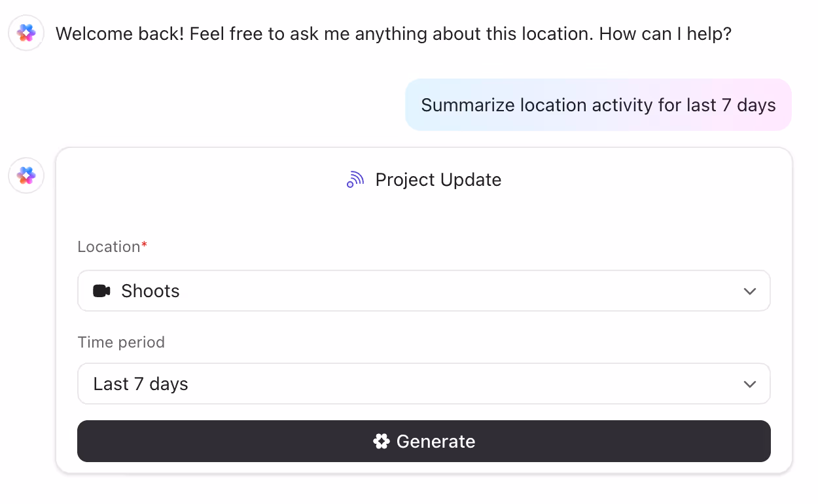Select the video camera icon beside Shoots
Viewport: 818px width, 504px height.
(101, 291)
